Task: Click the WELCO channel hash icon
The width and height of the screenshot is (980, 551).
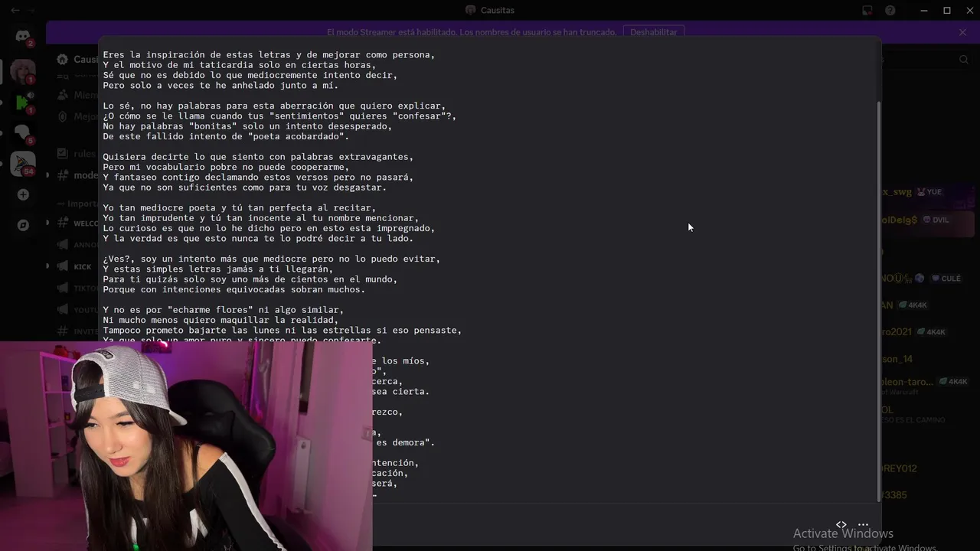Action: coord(63,223)
